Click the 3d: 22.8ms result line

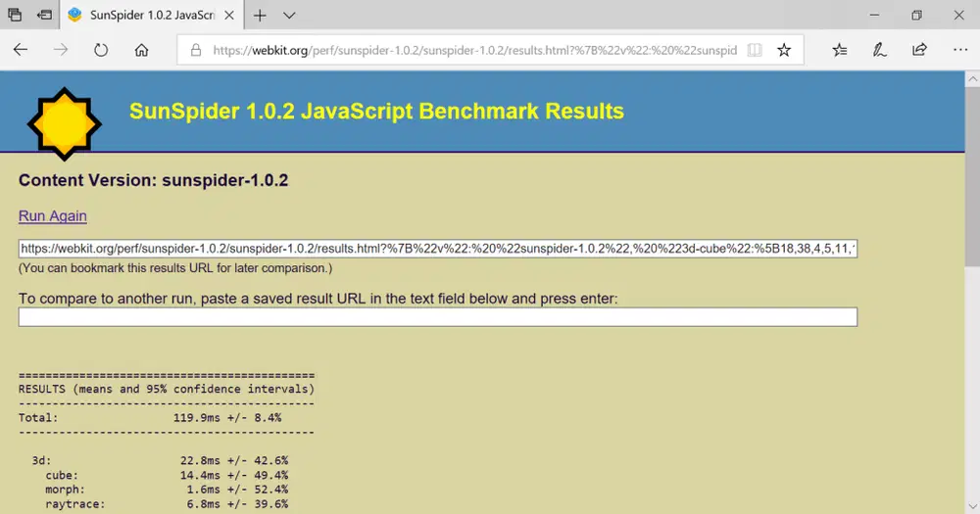[x=160, y=461]
